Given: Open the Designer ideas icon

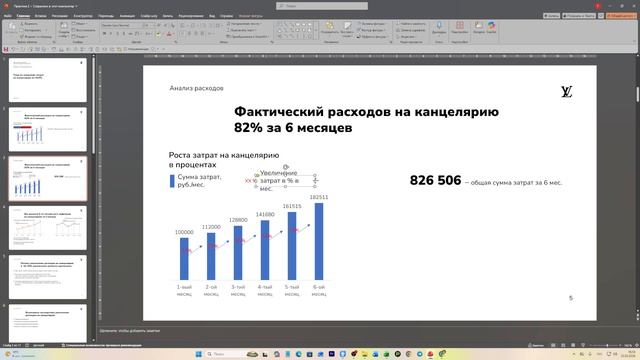Looking at the screenshot, I should point(478,28).
